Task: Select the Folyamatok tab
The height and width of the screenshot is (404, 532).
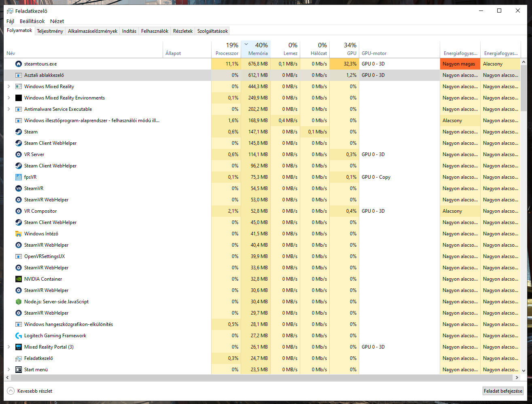Action: point(19,30)
